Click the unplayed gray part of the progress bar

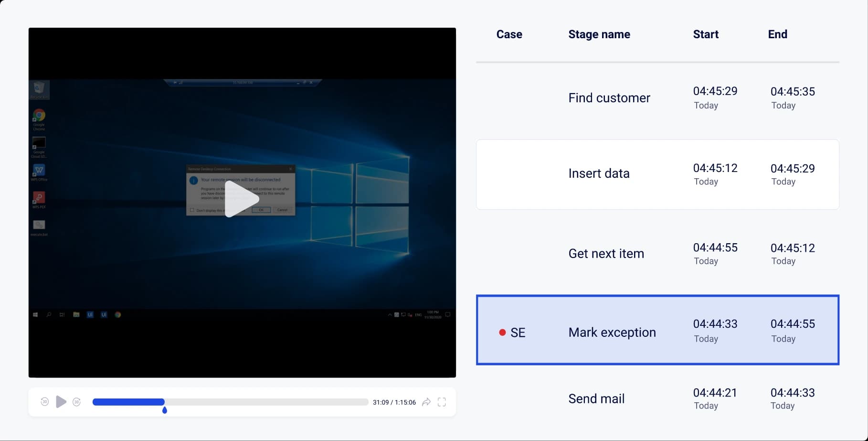[266, 402]
